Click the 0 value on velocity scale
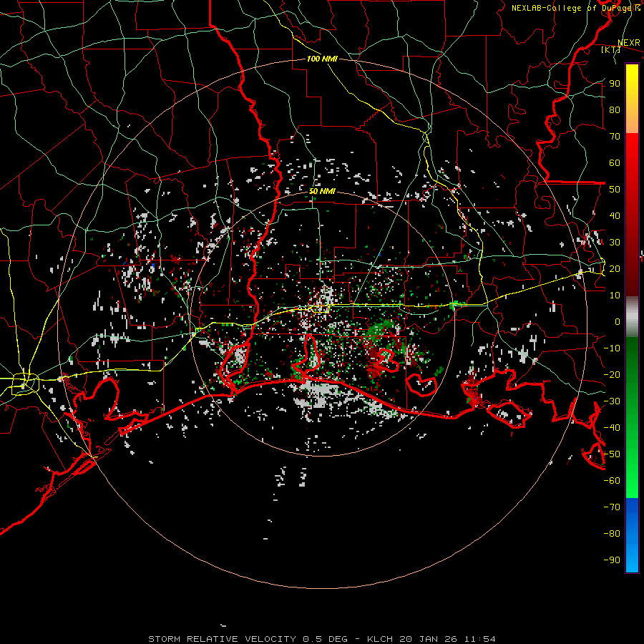 click(618, 321)
